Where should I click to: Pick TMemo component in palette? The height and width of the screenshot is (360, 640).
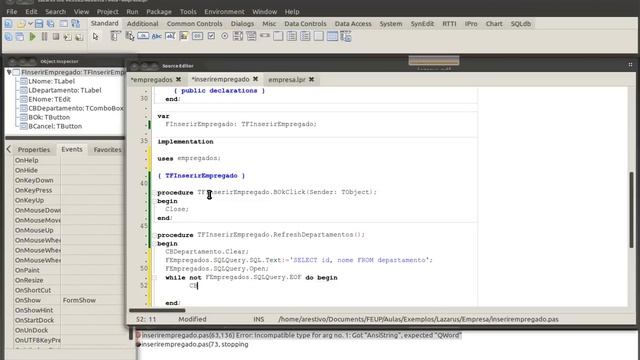(x=184, y=36)
